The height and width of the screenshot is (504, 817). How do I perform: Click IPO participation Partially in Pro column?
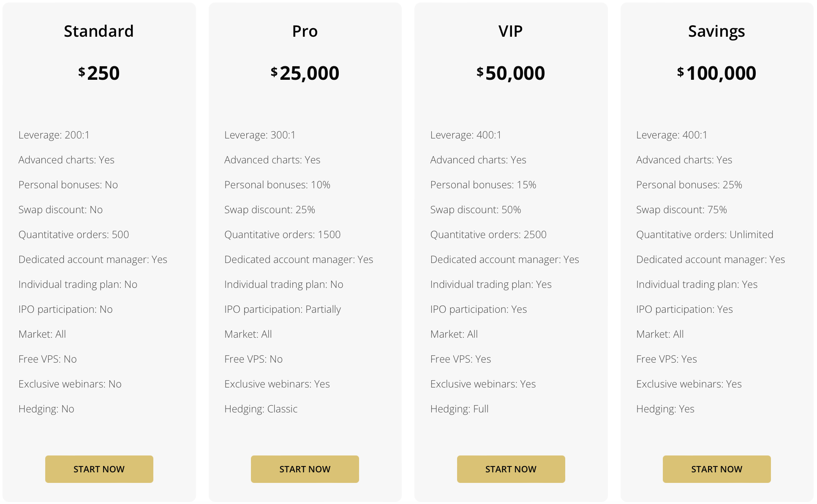(x=282, y=309)
